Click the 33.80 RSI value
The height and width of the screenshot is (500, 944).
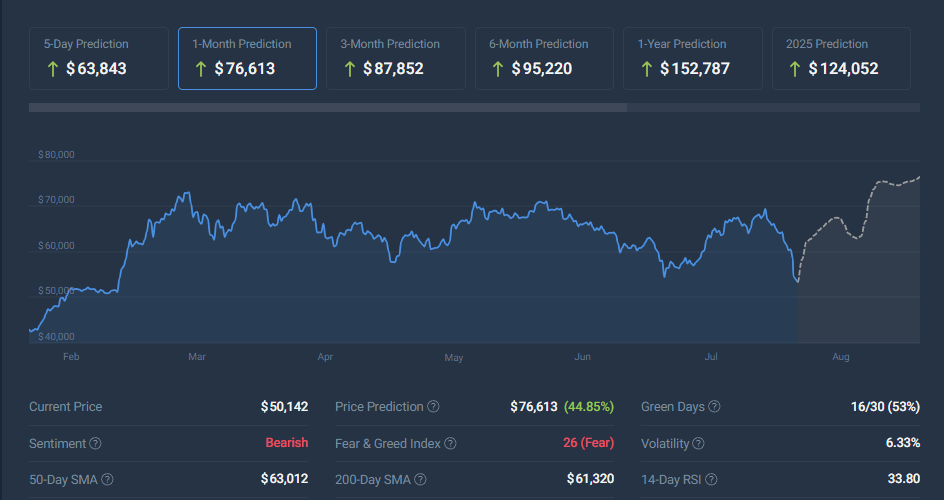[904, 479]
